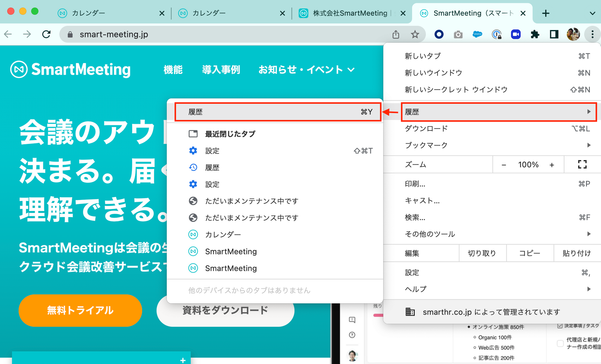Close the 株式会社SmartMeeting tab
The height and width of the screenshot is (364, 601).
coord(403,13)
